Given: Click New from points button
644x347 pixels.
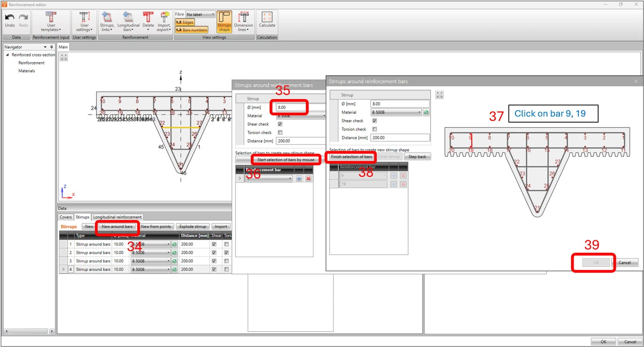Looking at the screenshot, I should click(156, 226).
